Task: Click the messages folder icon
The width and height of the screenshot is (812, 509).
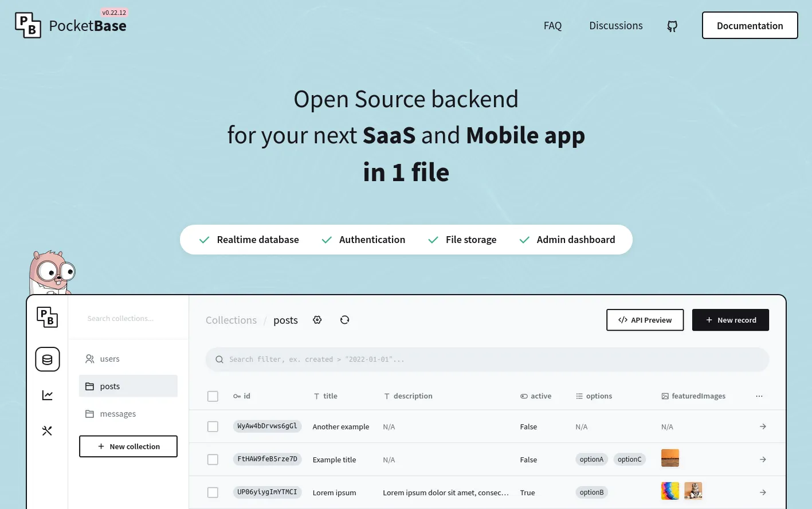Action: coord(89,414)
